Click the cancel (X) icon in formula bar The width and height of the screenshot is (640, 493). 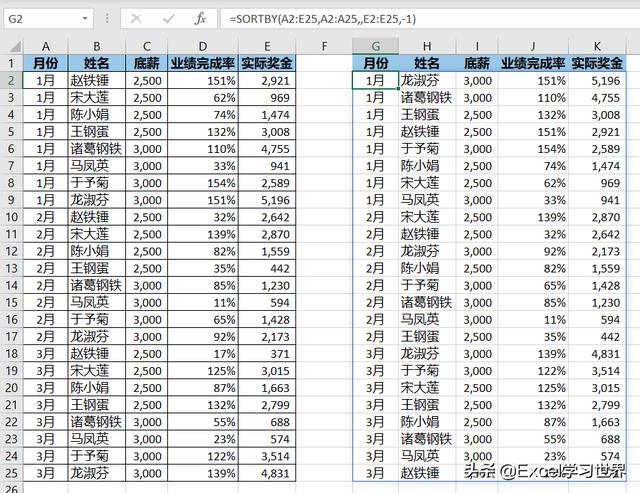click(x=136, y=19)
